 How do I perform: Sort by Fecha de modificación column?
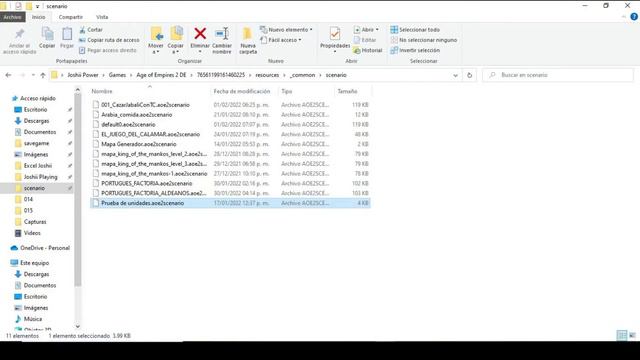[x=242, y=91]
